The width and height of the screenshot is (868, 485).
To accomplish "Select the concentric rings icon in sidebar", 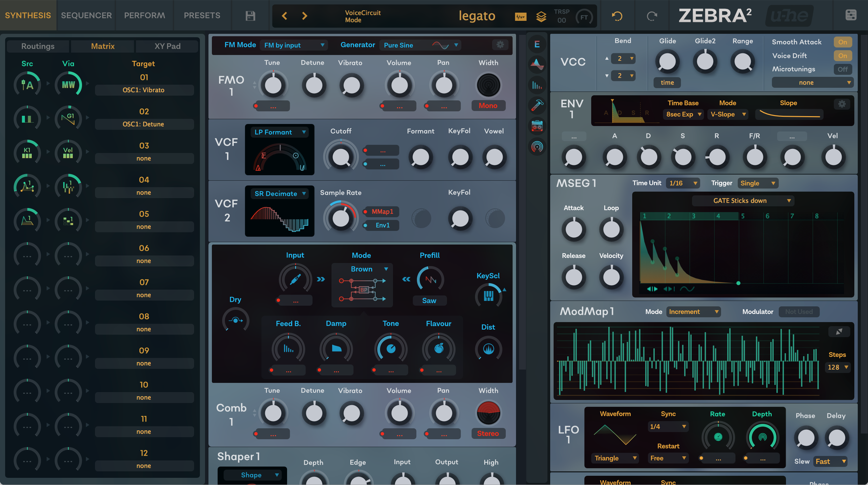I will (x=537, y=147).
